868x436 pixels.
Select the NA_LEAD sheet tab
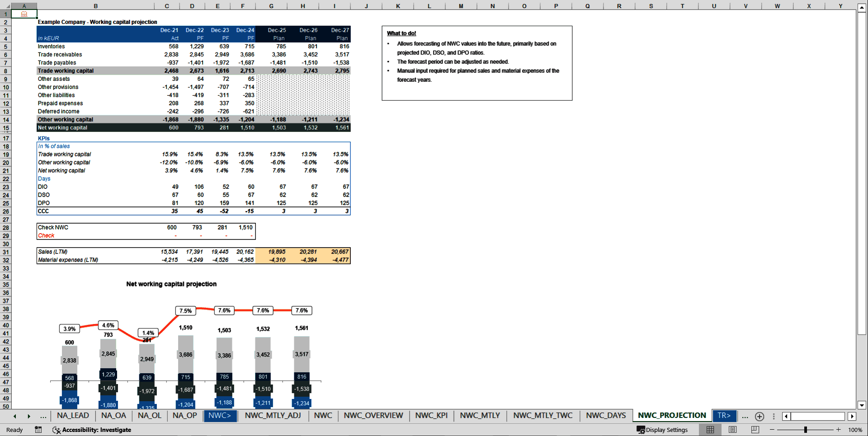click(x=73, y=416)
